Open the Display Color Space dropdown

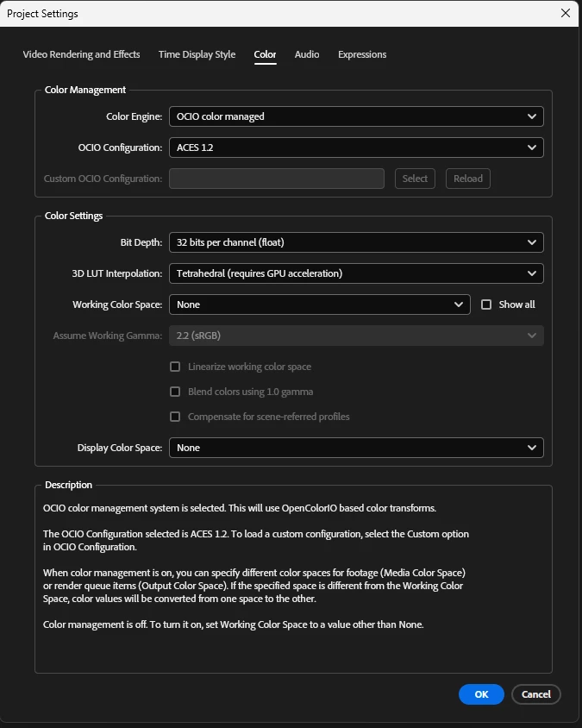tap(356, 448)
